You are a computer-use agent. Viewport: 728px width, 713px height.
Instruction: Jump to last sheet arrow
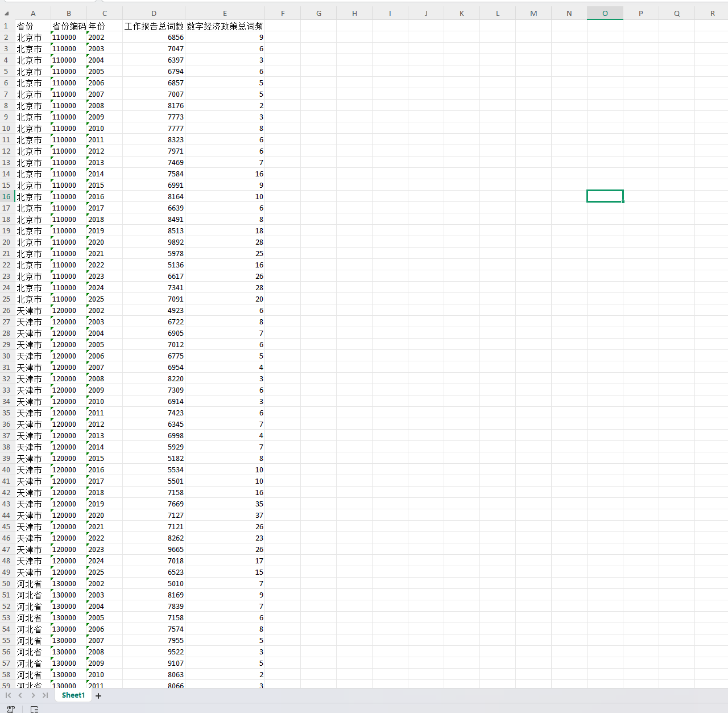point(45,695)
